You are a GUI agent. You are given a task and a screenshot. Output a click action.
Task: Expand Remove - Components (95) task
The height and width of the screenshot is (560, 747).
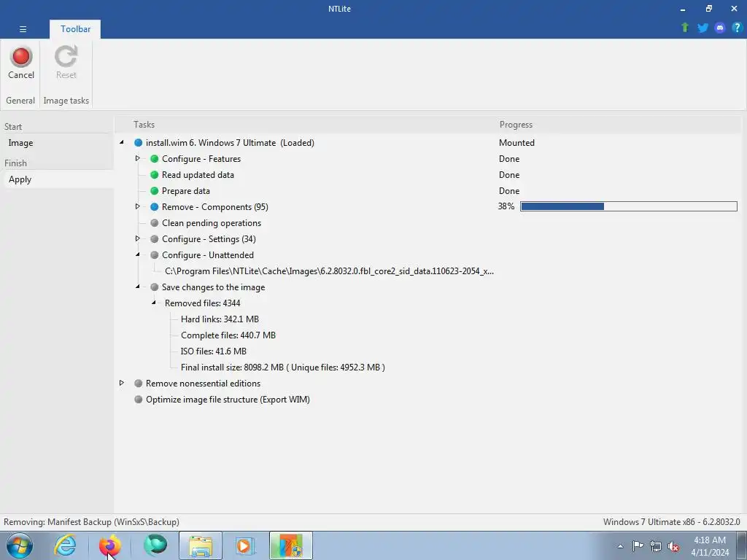tap(138, 206)
